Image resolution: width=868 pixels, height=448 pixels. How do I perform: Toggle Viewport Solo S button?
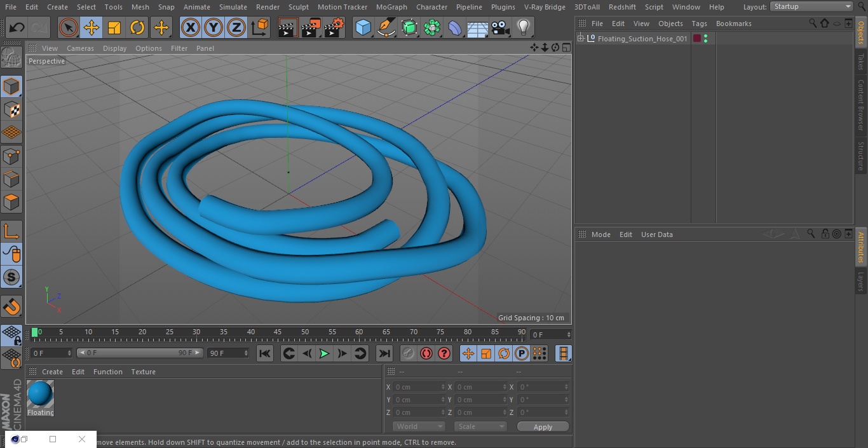11,277
